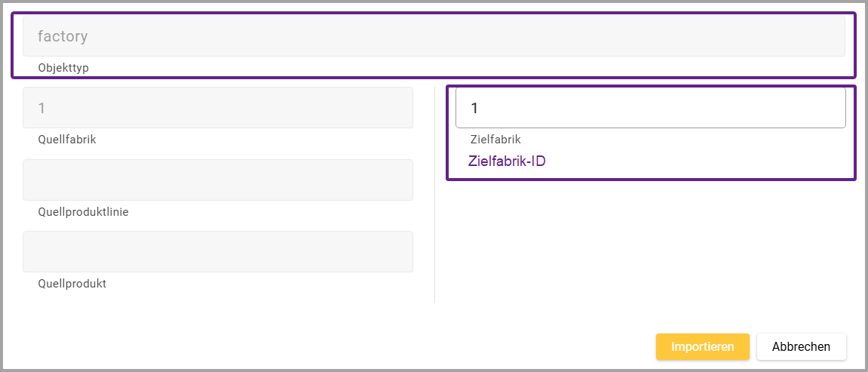
Task: Click the value '1' in Quellfabrik
Action: (x=42, y=109)
